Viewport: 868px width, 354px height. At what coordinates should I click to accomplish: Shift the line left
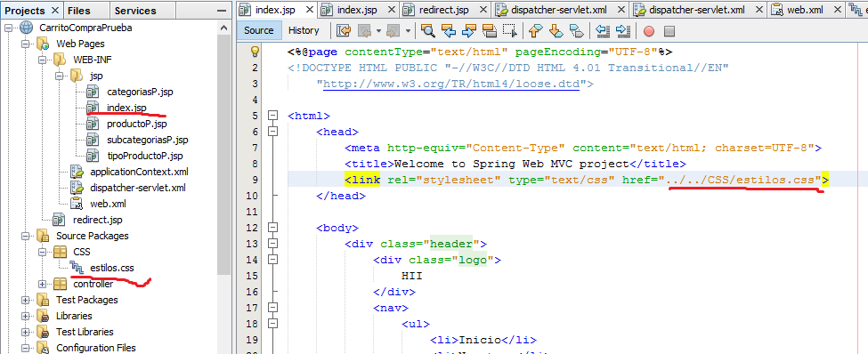point(603,30)
